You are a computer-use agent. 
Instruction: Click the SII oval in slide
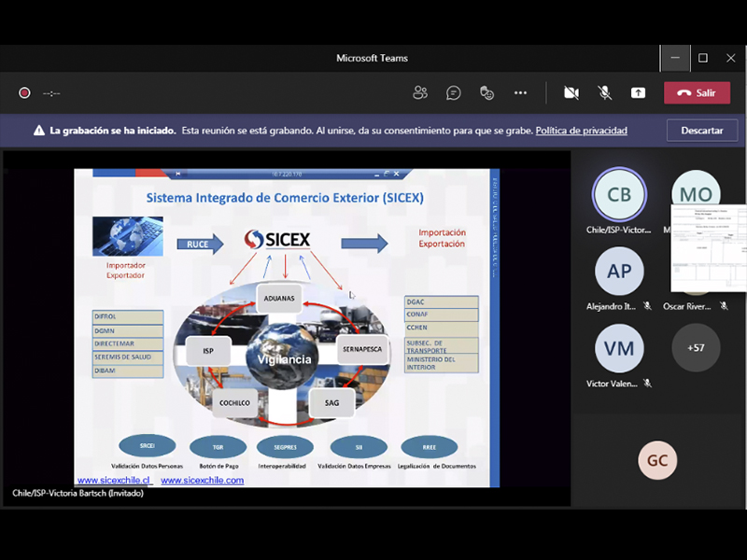coord(359,447)
